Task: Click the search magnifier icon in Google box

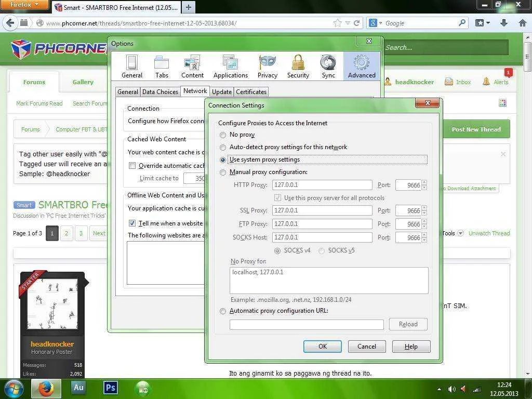Action: point(462,23)
